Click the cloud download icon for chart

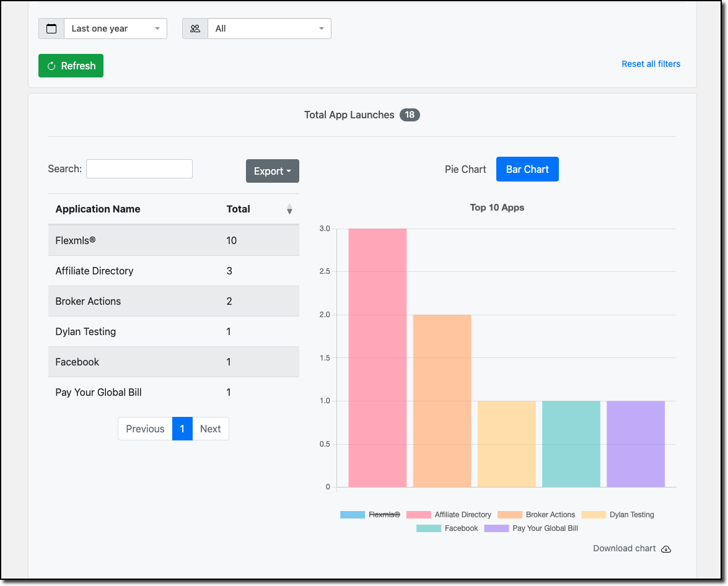[x=666, y=549]
